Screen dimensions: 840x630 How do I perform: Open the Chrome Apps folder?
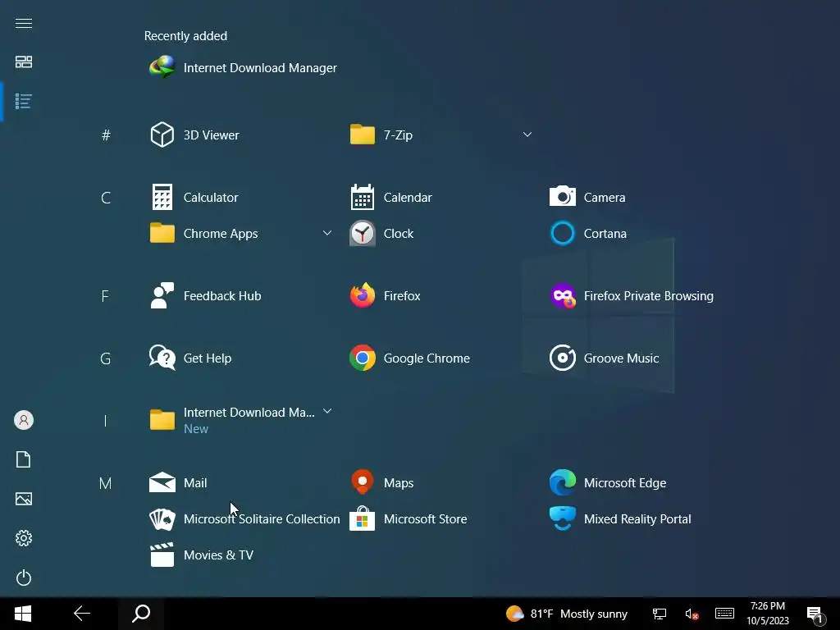(204, 234)
